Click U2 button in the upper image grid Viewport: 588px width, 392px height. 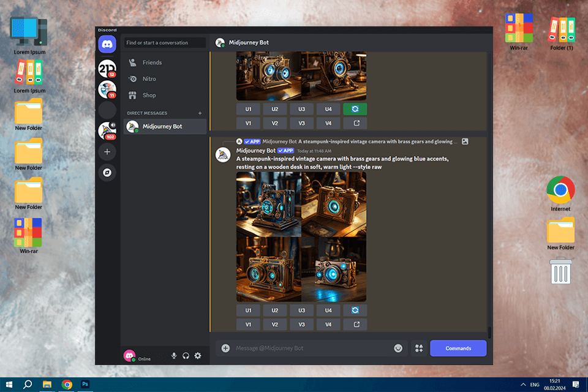[x=275, y=109]
